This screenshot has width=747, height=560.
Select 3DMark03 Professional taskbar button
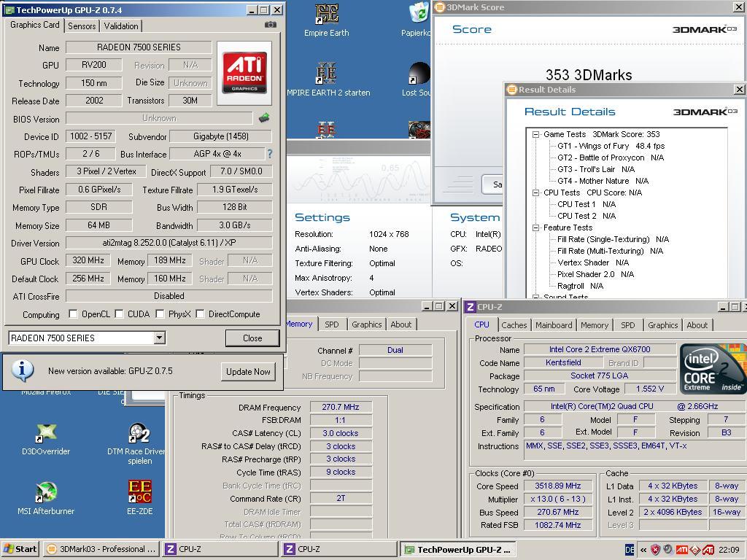pyautogui.click(x=101, y=550)
